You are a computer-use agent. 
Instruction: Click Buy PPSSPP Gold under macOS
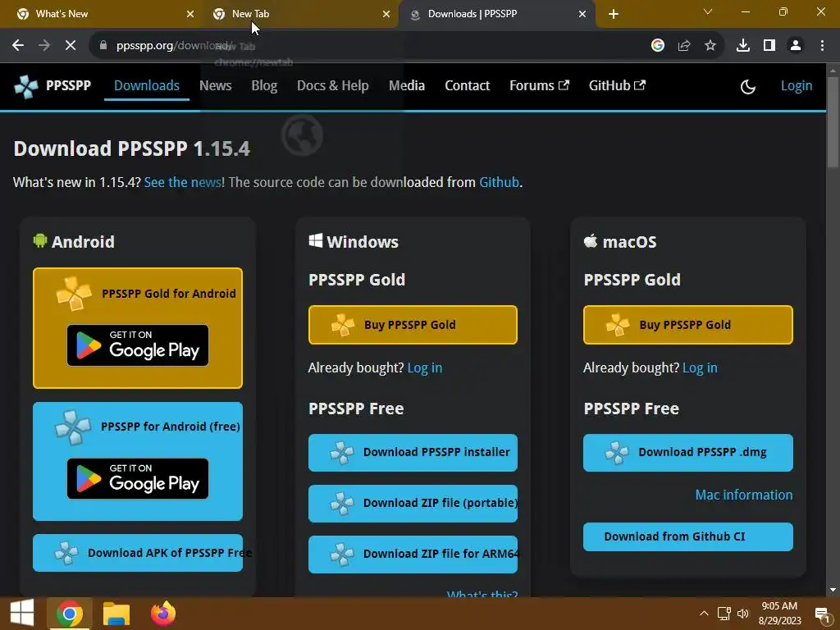pyautogui.click(x=688, y=325)
